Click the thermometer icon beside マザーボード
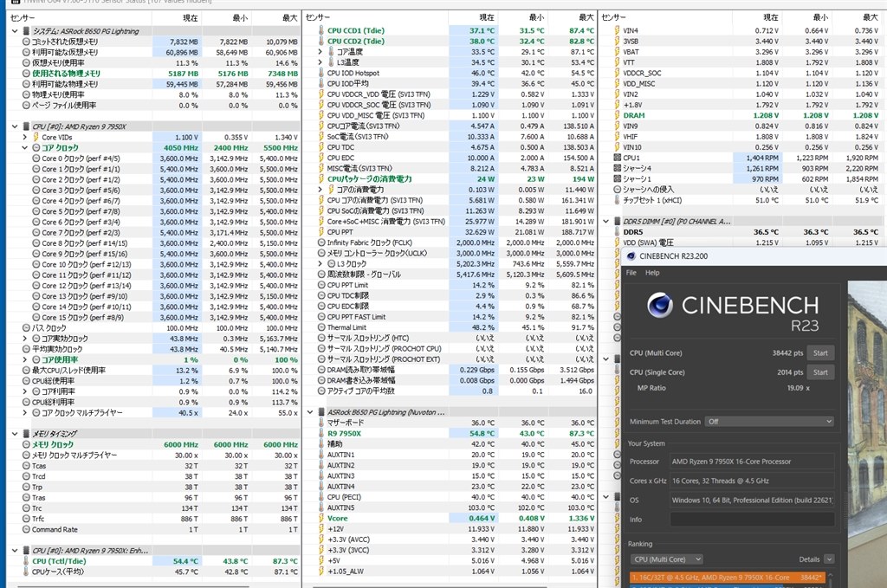 [320, 423]
